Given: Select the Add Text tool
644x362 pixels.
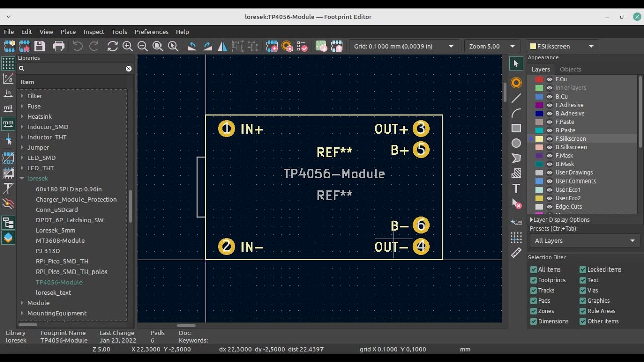Looking at the screenshot, I should [x=516, y=189].
